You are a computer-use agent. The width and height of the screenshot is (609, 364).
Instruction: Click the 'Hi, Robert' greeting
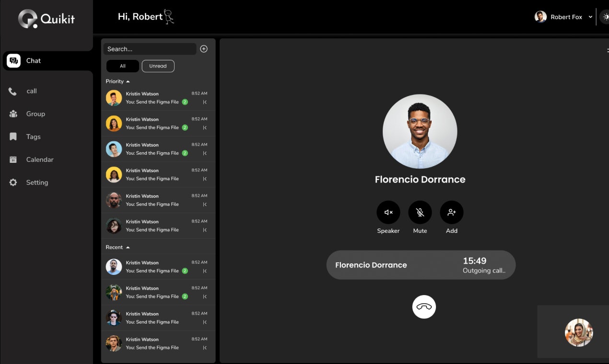(140, 17)
